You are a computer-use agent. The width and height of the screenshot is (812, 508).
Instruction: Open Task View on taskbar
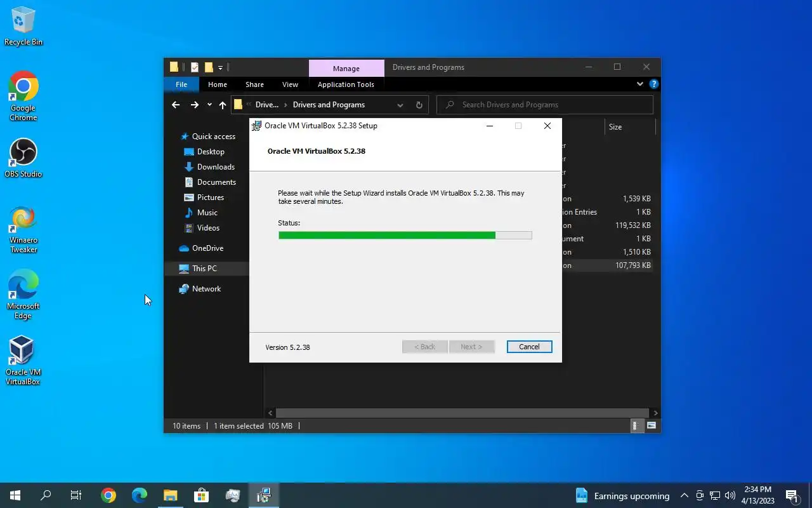pos(76,495)
